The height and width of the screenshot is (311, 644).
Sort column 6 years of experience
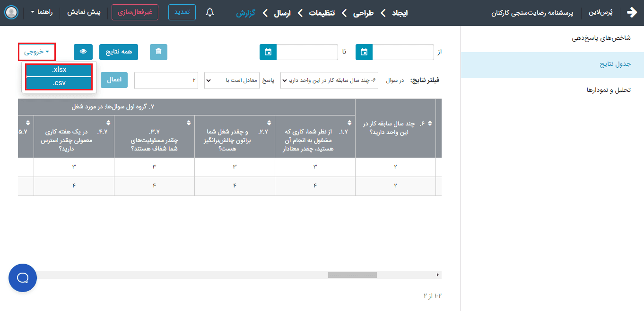point(430,124)
